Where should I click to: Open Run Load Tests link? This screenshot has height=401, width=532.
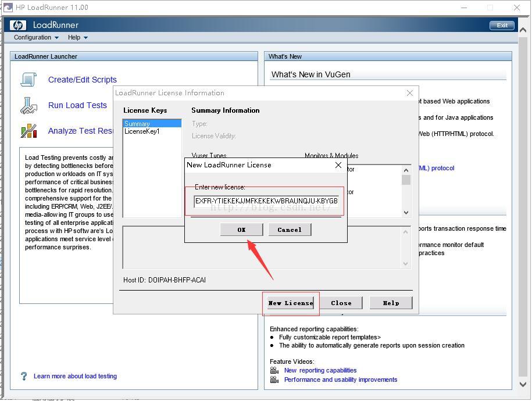pos(77,105)
